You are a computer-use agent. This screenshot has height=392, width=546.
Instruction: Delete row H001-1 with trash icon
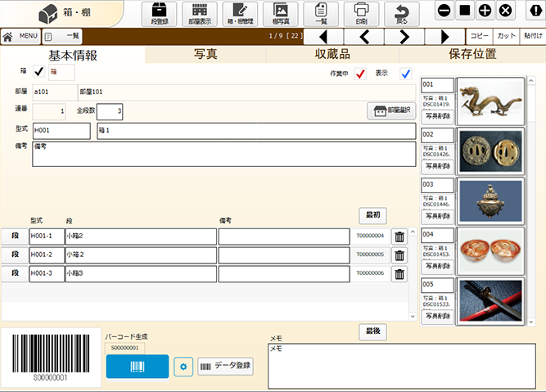point(399,237)
